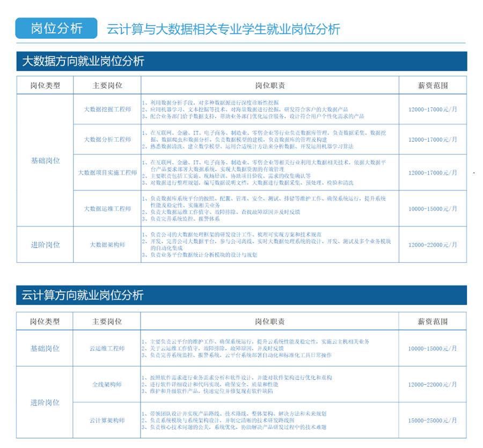This screenshot has width=483, height=448.
Task: Click the 云运维工程师 position cell
Action: coord(107,348)
